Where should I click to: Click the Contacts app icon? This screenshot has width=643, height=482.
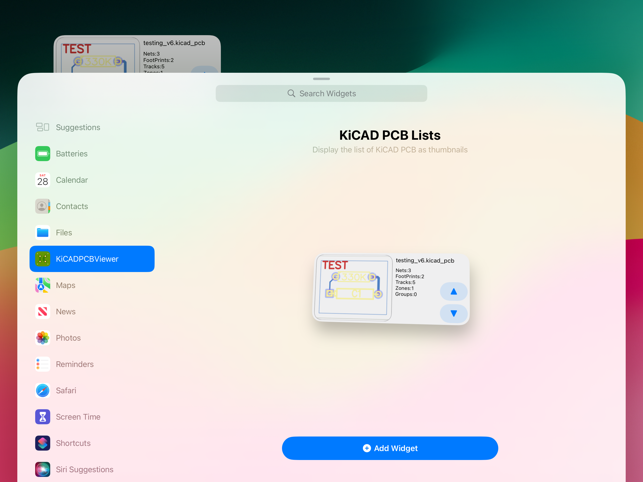43,206
